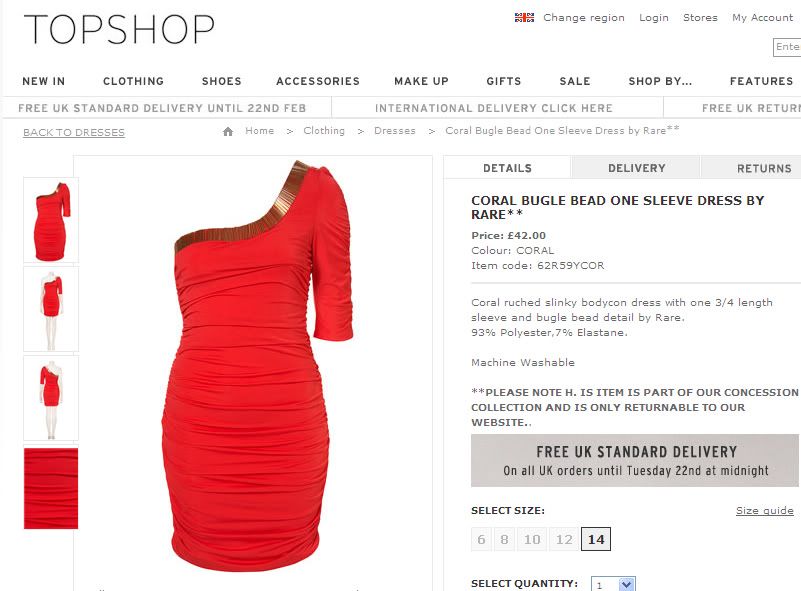Switch to the Delivery tab

(636, 168)
